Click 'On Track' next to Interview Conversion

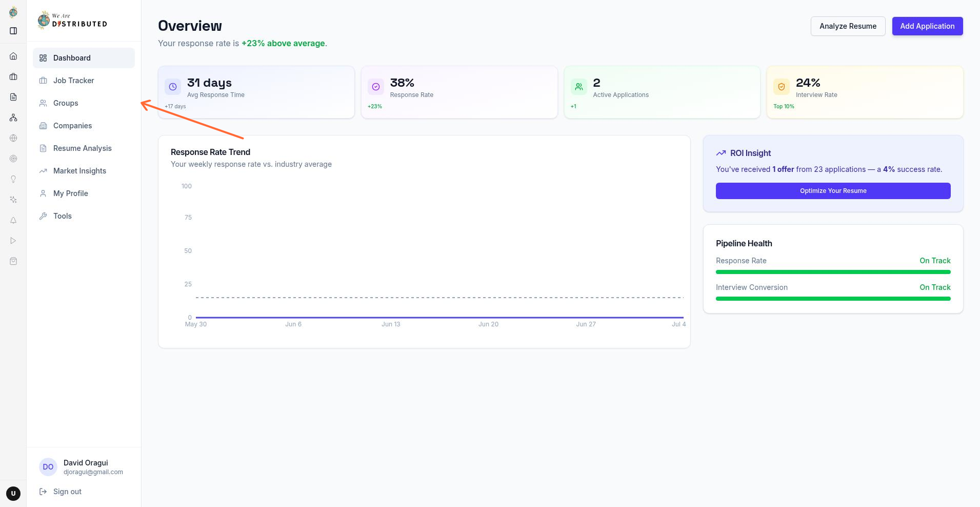coord(935,287)
